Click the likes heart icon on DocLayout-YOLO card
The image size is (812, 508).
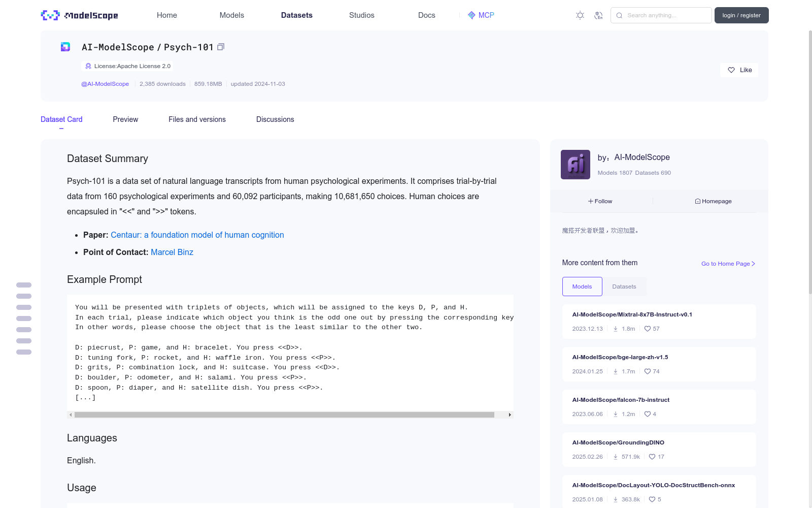pos(652,499)
